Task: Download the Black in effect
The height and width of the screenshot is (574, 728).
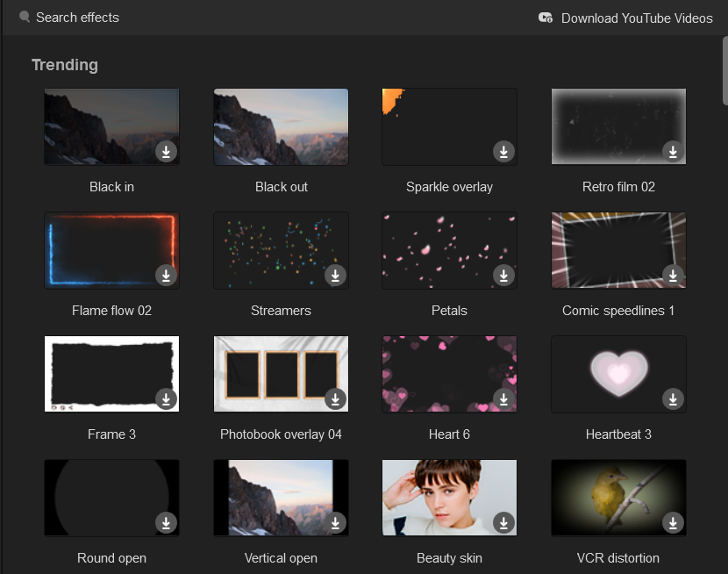Action: pos(166,151)
